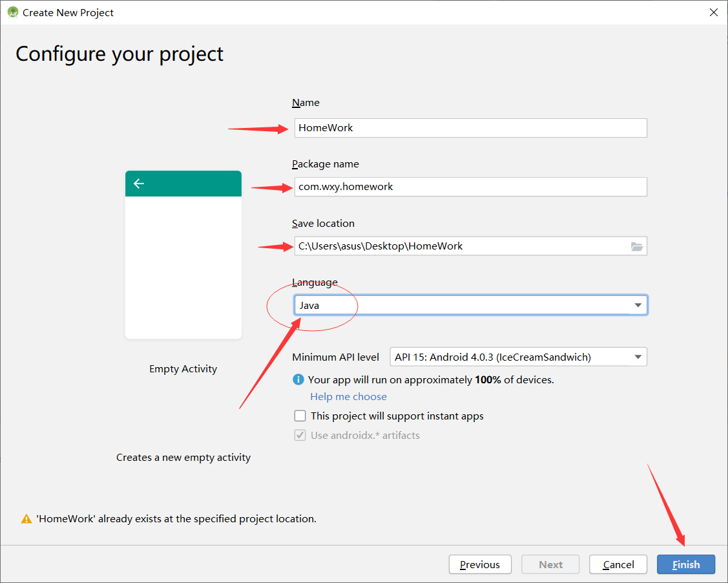Click into the Name field containing HomeWork
This screenshot has width=728, height=583.
click(470, 128)
